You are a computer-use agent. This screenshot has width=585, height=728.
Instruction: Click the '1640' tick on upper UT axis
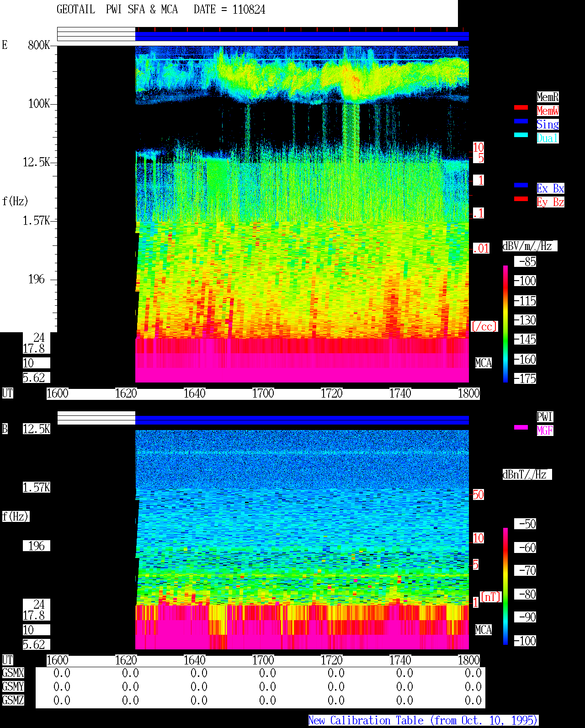(195, 393)
